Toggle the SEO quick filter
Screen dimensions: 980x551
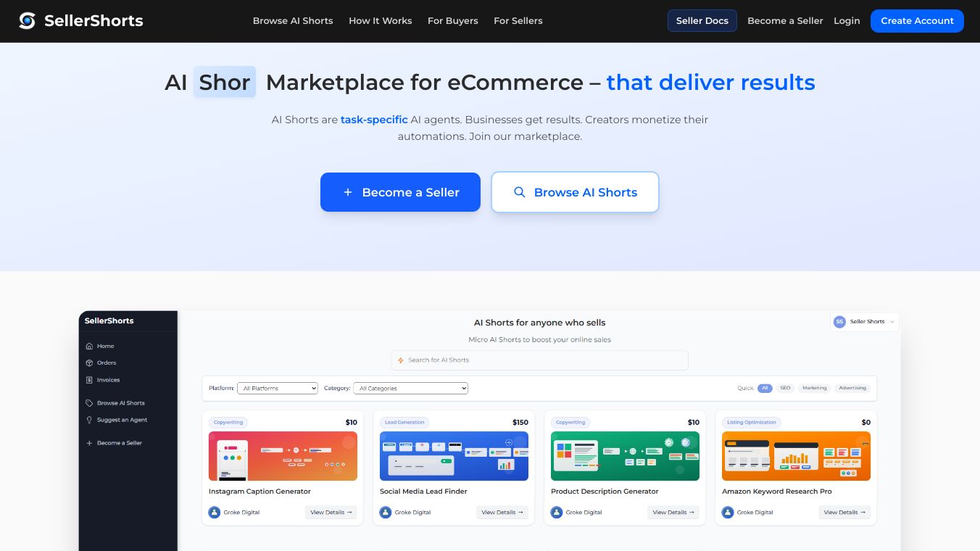pyautogui.click(x=786, y=388)
